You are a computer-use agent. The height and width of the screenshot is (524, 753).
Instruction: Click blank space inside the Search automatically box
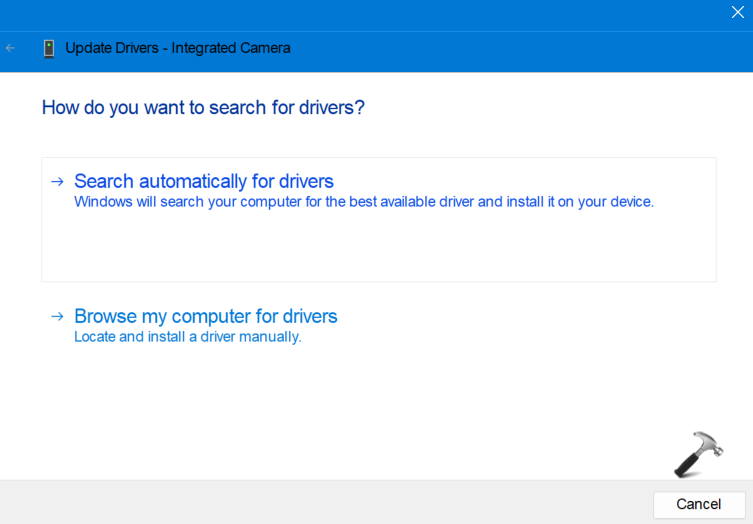378,250
